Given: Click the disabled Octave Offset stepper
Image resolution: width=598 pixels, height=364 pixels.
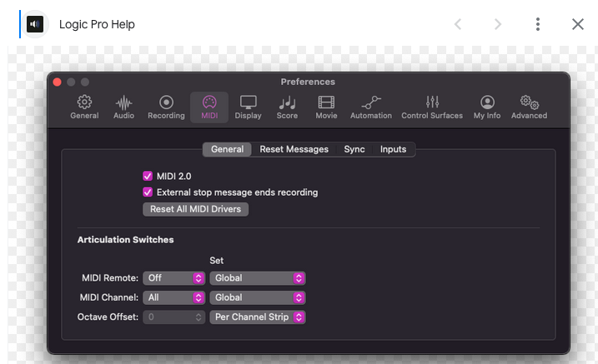Looking at the screenshot, I should tap(198, 317).
